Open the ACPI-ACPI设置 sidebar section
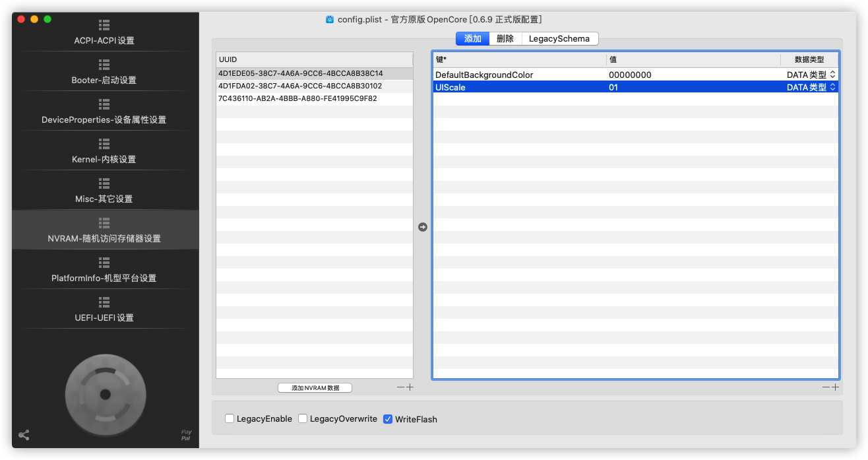This screenshot has width=868, height=460. click(104, 32)
